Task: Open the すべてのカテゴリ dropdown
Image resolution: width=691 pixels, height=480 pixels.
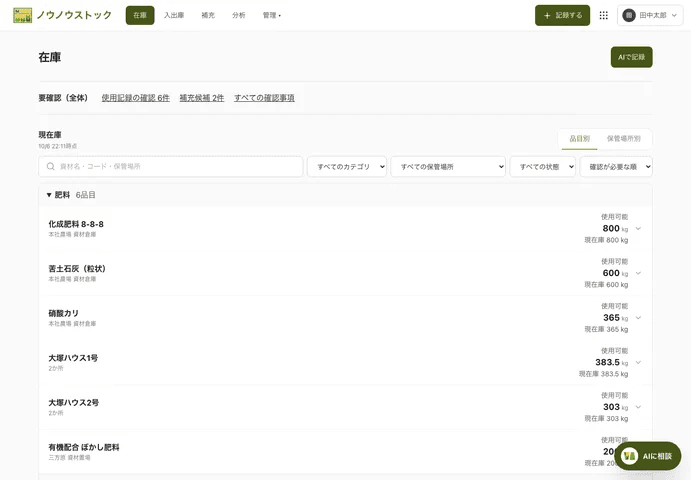Action: pos(347,167)
